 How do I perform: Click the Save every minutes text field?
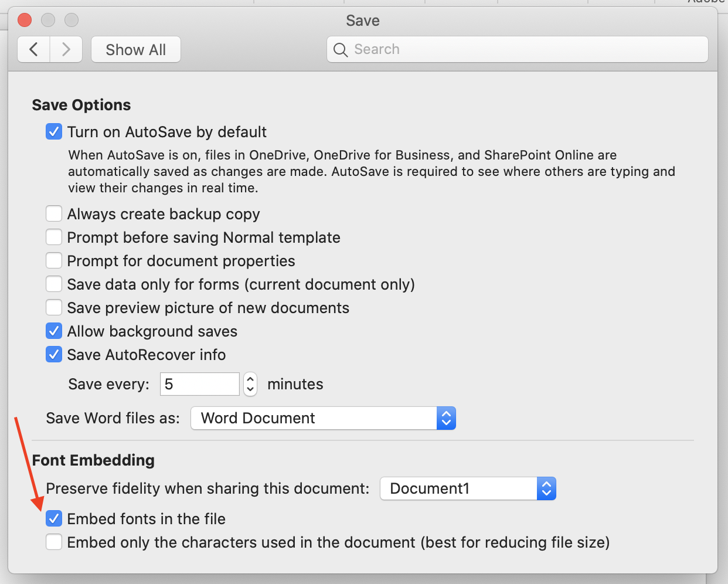point(199,383)
